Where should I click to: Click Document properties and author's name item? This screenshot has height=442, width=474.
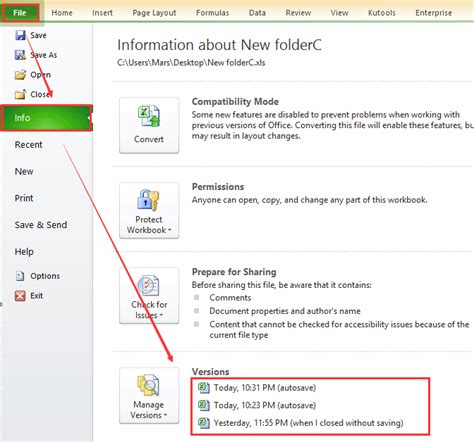click(285, 311)
